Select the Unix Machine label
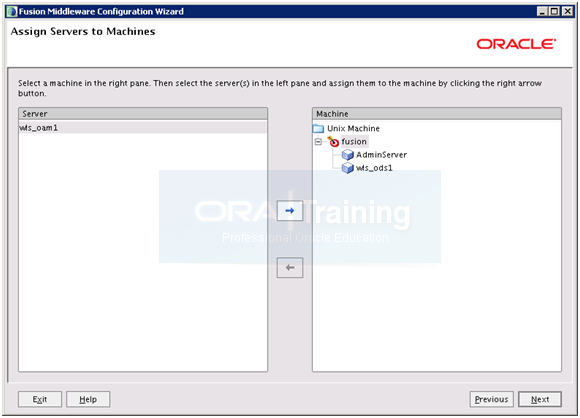The width and height of the screenshot is (580, 418). pyautogui.click(x=353, y=128)
